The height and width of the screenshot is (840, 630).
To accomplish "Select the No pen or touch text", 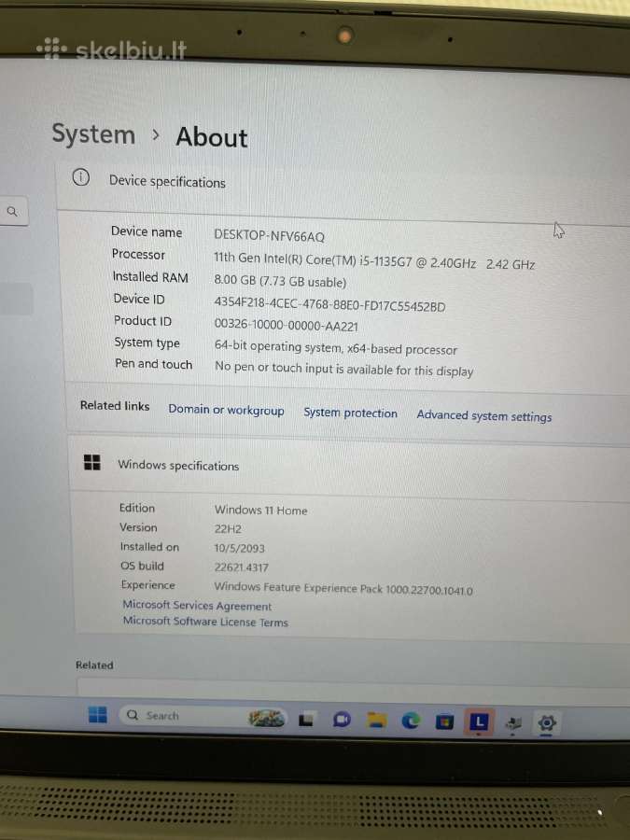I will [x=343, y=369].
